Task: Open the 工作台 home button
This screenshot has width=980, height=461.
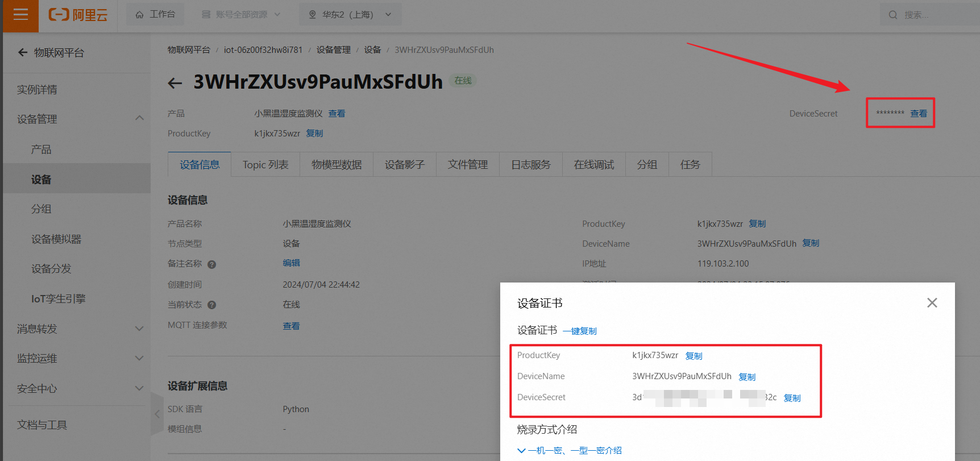Action: (x=155, y=14)
